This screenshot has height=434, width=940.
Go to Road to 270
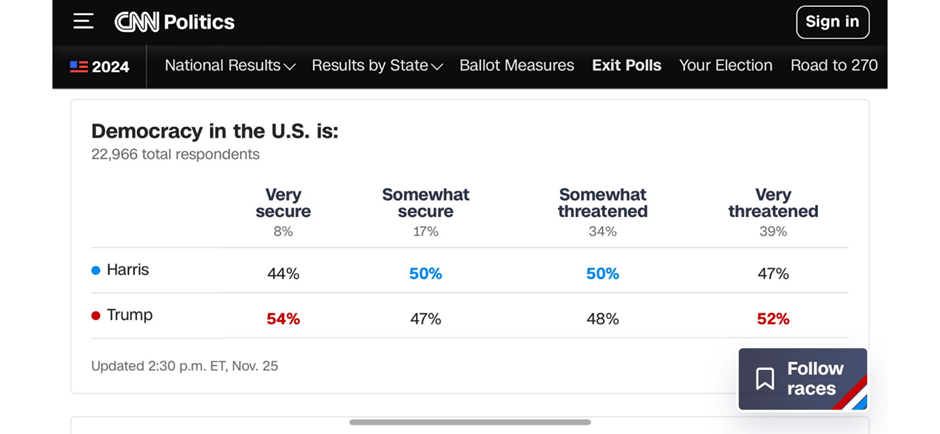coord(833,66)
